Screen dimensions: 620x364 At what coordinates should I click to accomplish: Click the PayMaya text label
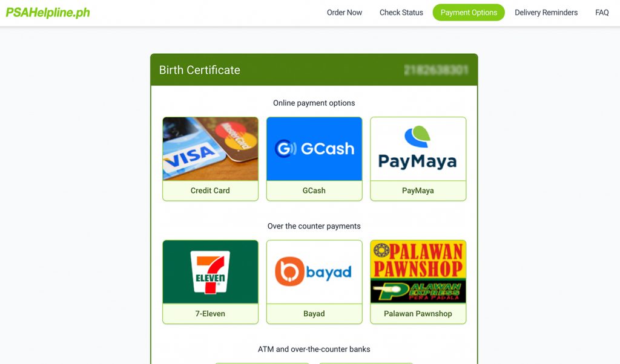418,190
